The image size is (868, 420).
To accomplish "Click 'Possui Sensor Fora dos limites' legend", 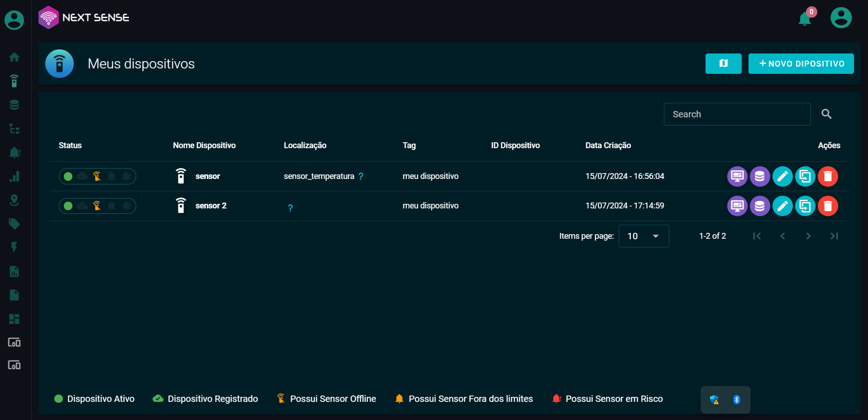I will (x=464, y=399).
